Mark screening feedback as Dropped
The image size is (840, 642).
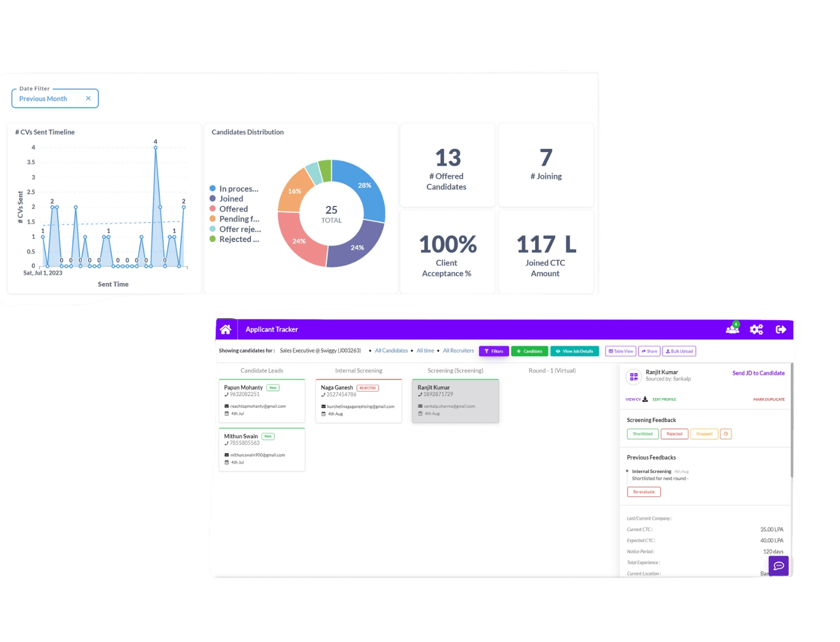pos(704,434)
